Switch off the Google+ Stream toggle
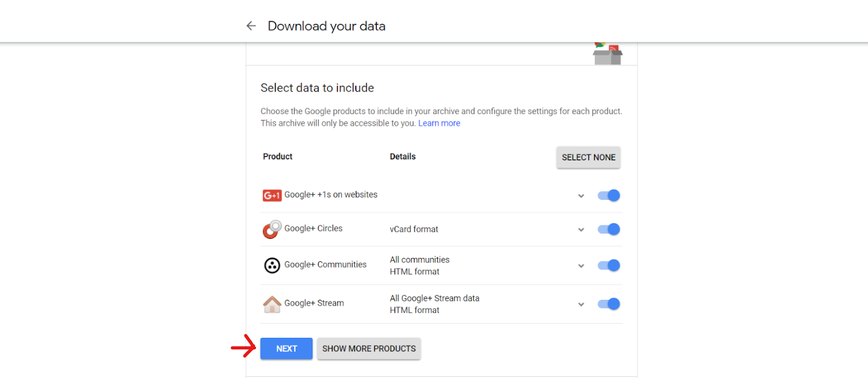 click(x=609, y=304)
